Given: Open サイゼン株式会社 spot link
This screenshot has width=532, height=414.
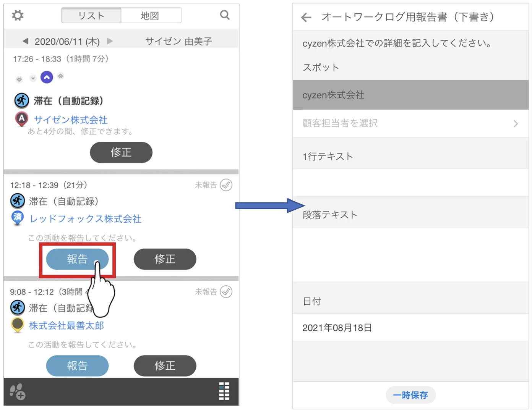Looking at the screenshot, I should tap(71, 120).
